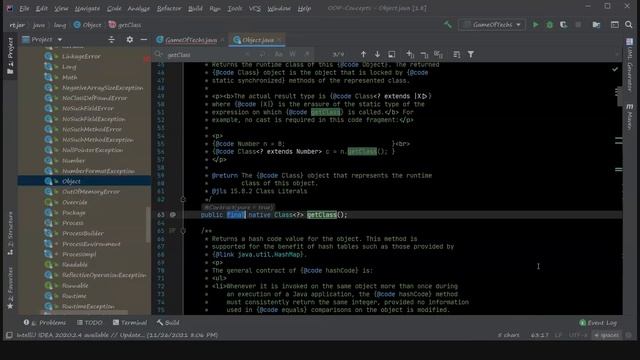Open the Maven side panel

(630, 116)
